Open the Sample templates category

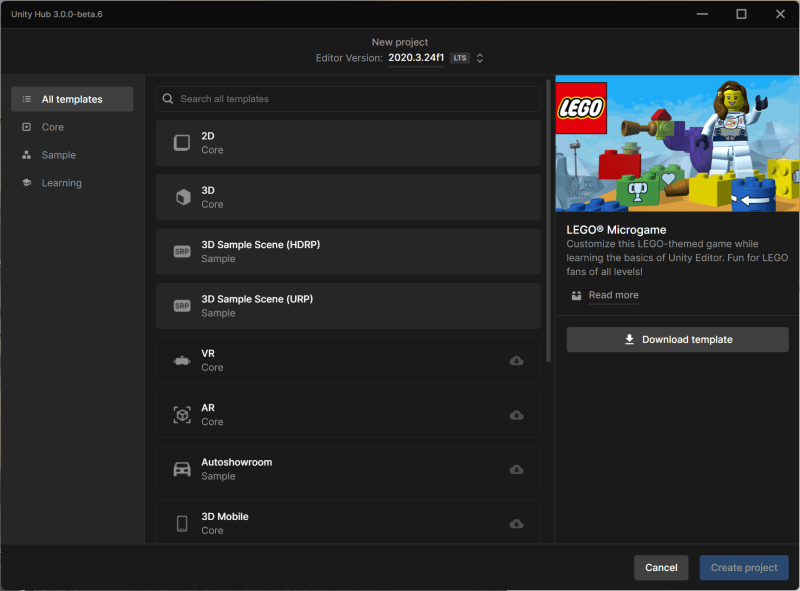pyautogui.click(x=59, y=155)
